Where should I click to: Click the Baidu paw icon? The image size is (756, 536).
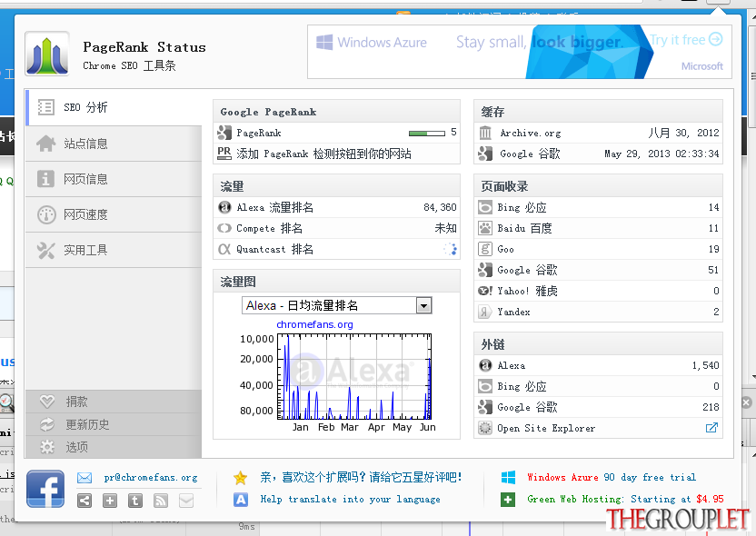pyautogui.click(x=484, y=228)
